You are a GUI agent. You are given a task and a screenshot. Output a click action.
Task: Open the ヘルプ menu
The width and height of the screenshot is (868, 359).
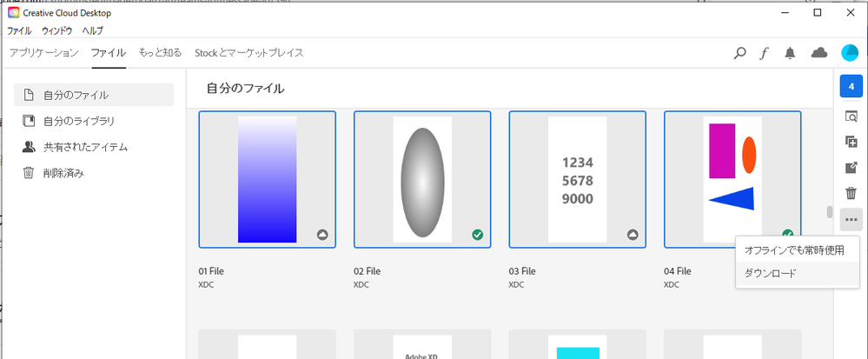coord(92,30)
